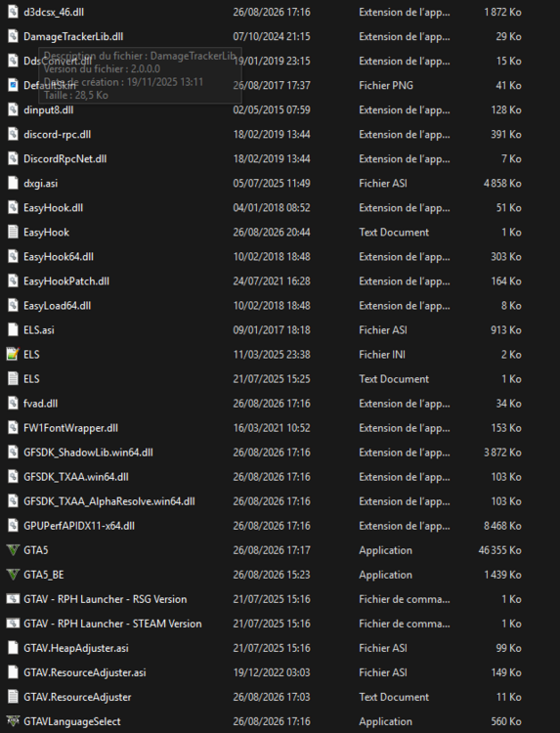Select the dxgi.asi blank file icon
This screenshot has height=733, width=560.
[13, 184]
